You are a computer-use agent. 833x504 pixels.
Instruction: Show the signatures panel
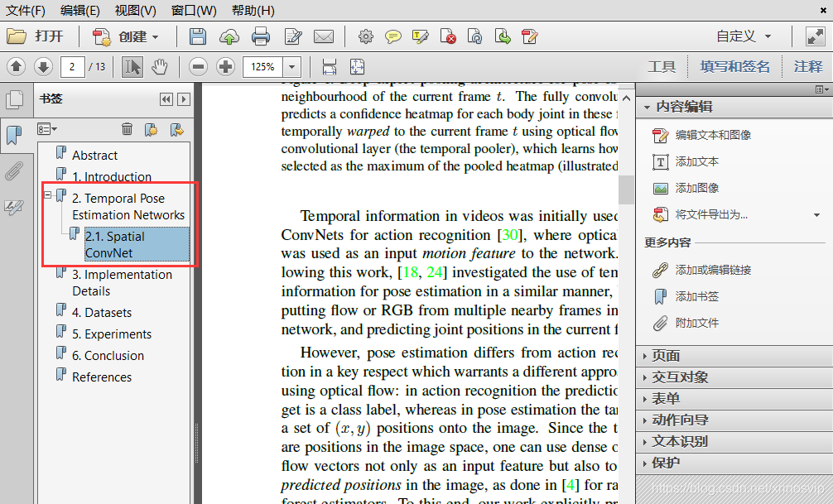(14, 207)
